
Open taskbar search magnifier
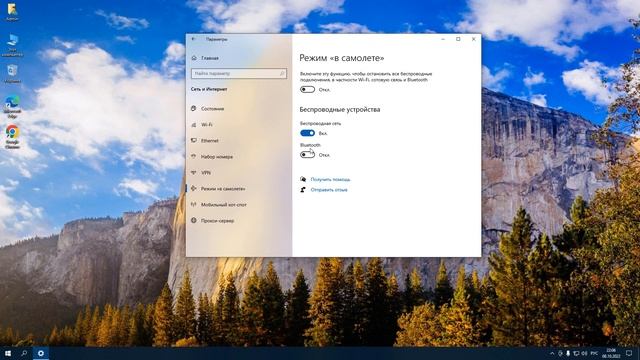point(24,353)
